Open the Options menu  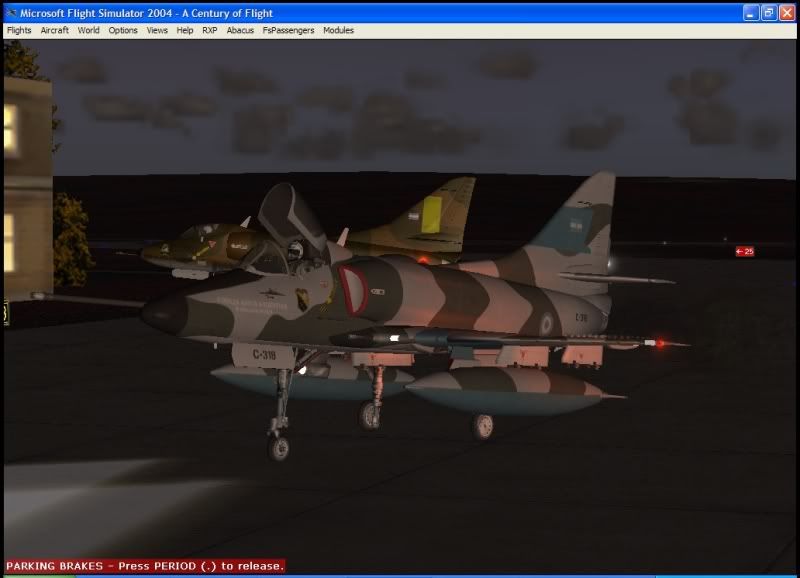[x=123, y=31]
